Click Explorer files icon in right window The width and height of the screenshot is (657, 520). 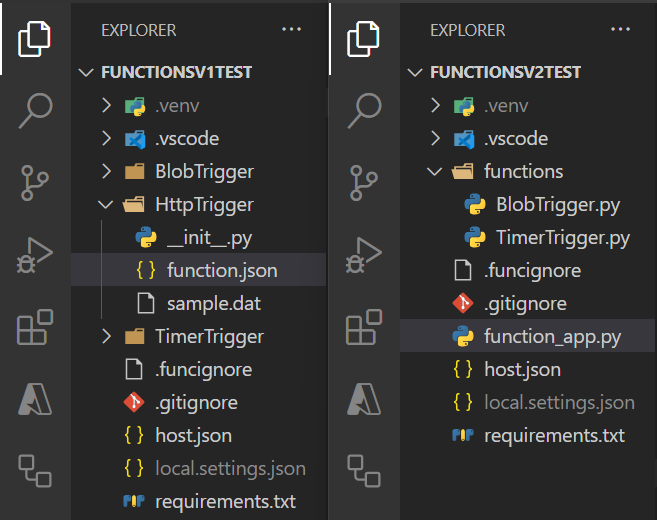pos(363,39)
